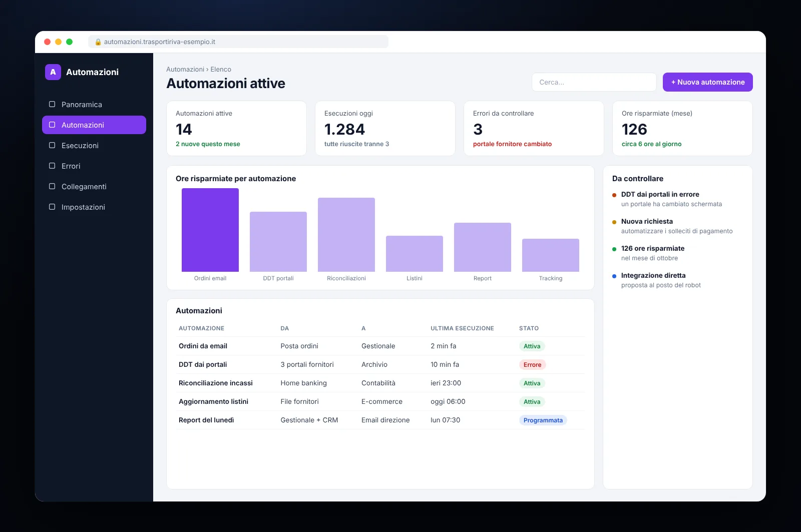The image size is (801, 532).
Task: Click the square icon beside Collegamenti
Action: pyautogui.click(x=52, y=186)
